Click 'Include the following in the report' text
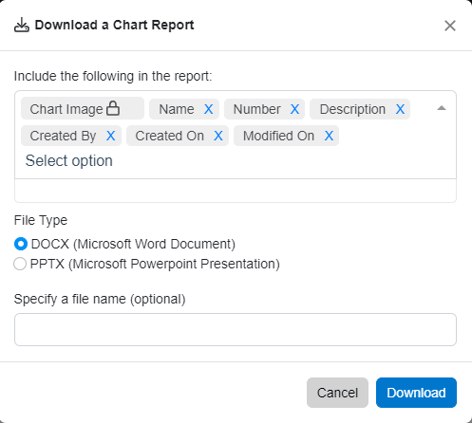This screenshot has width=472, height=423. tap(113, 76)
